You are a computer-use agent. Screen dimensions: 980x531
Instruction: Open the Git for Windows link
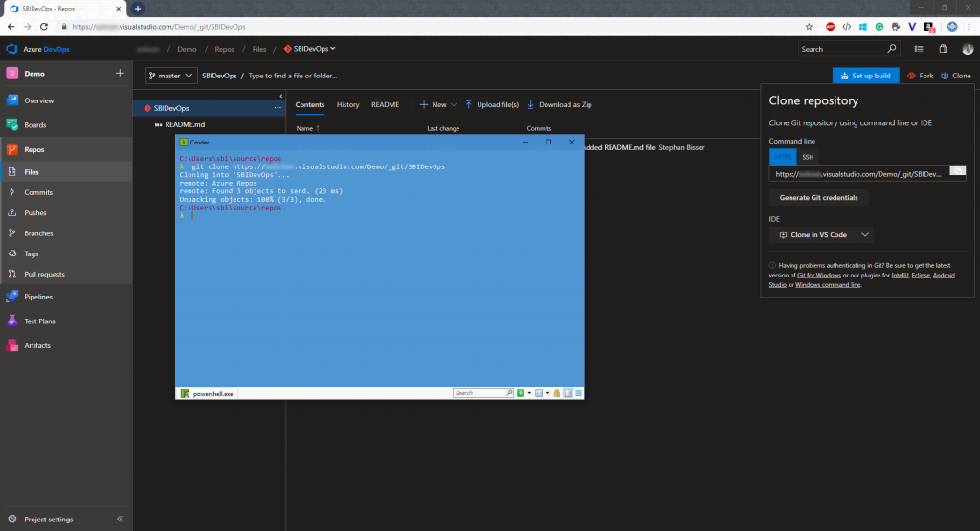(819, 276)
